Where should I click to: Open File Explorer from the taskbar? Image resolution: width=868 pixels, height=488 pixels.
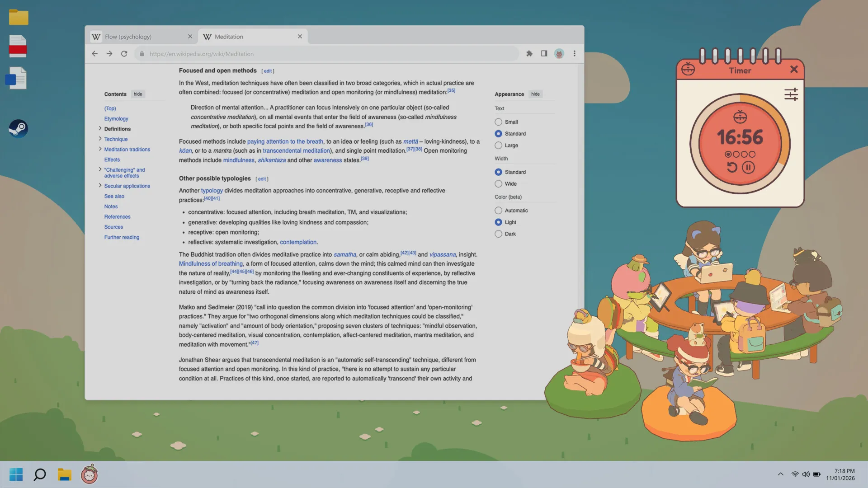pos(64,474)
